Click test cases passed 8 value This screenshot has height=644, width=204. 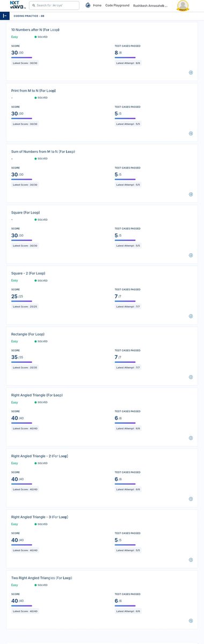(116, 53)
